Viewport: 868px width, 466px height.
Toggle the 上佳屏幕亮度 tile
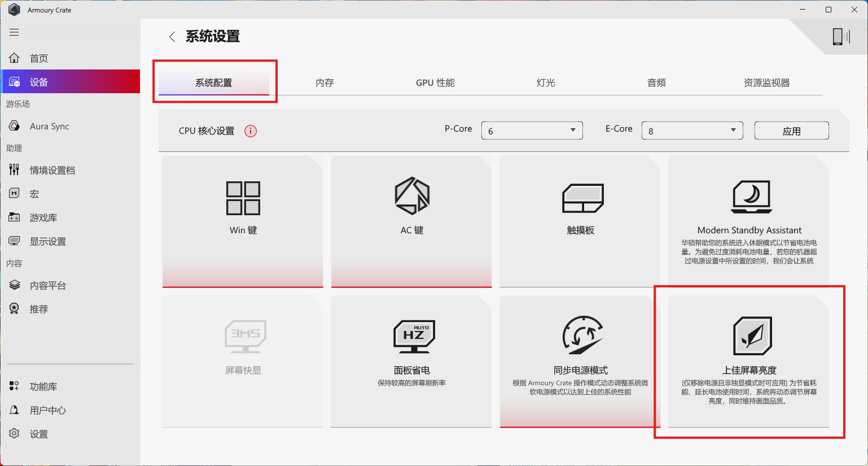749,362
